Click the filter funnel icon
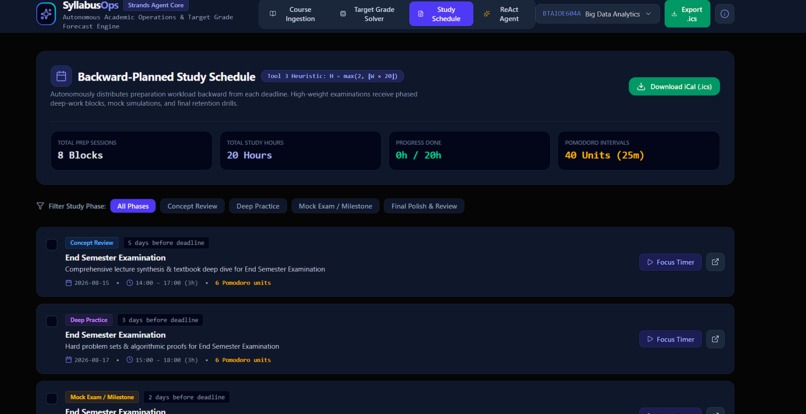The height and width of the screenshot is (414, 806). coord(40,206)
